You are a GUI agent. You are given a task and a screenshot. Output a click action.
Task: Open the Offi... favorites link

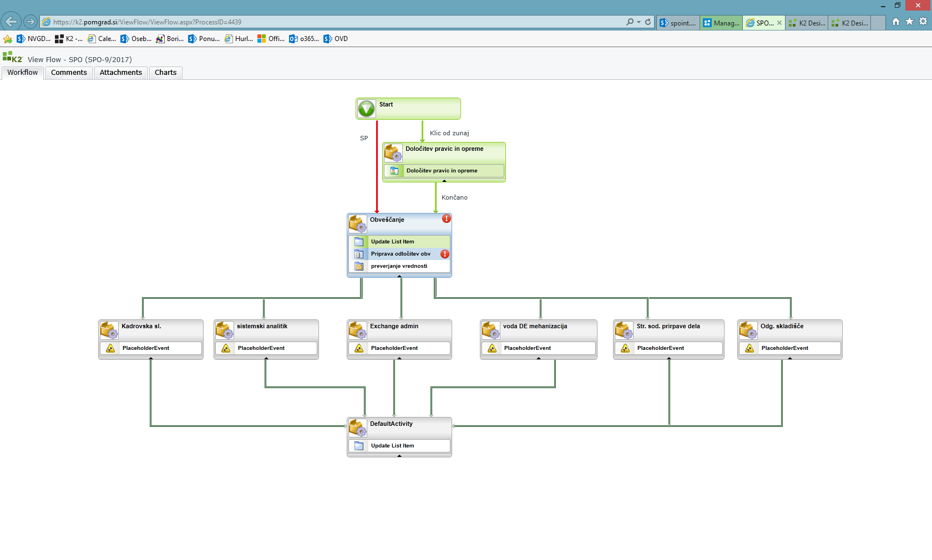coord(271,39)
